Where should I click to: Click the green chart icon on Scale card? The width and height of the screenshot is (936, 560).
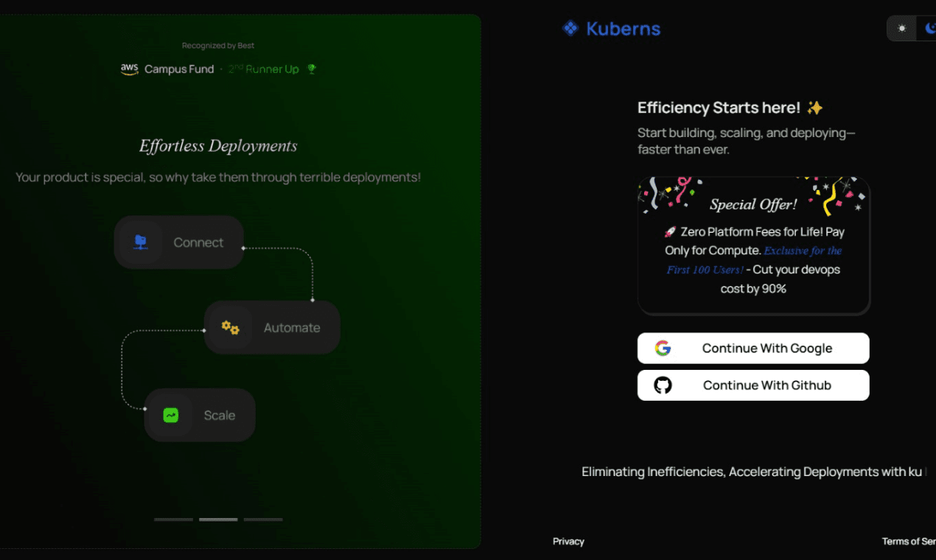point(171,415)
